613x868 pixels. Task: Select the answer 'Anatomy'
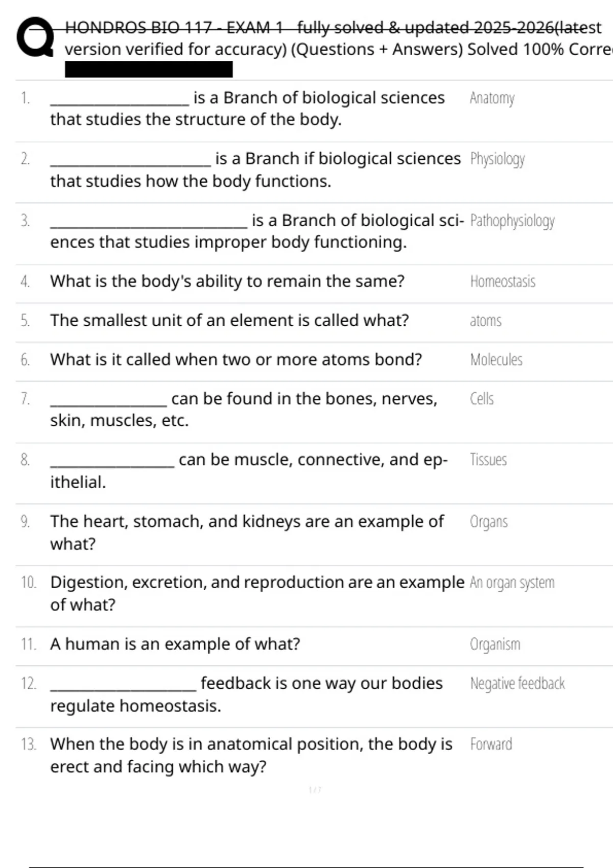point(492,98)
